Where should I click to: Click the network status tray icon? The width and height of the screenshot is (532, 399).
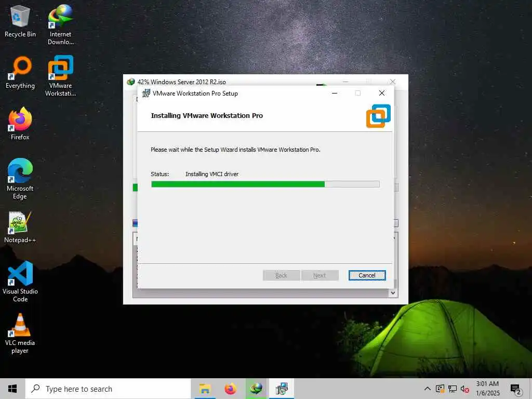pos(453,389)
